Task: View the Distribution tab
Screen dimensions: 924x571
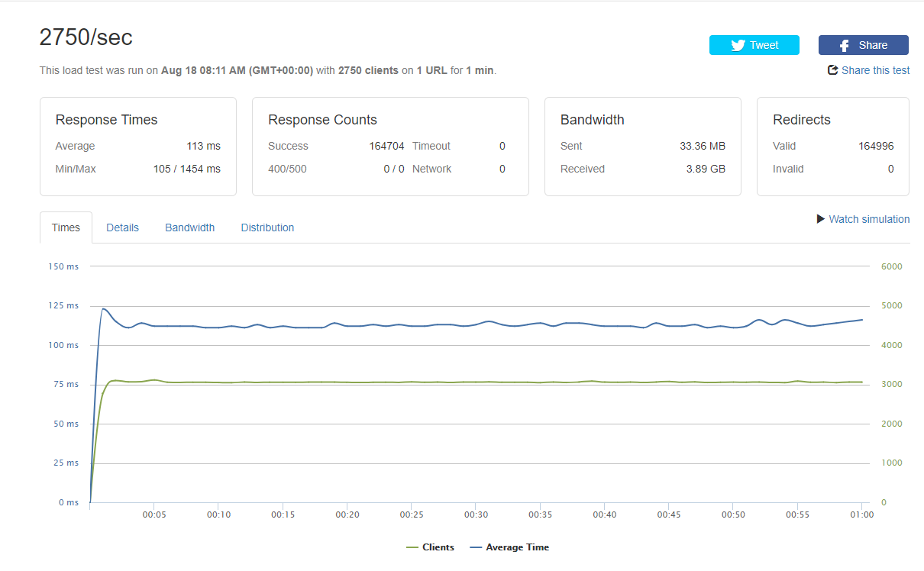Action: point(267,227)
